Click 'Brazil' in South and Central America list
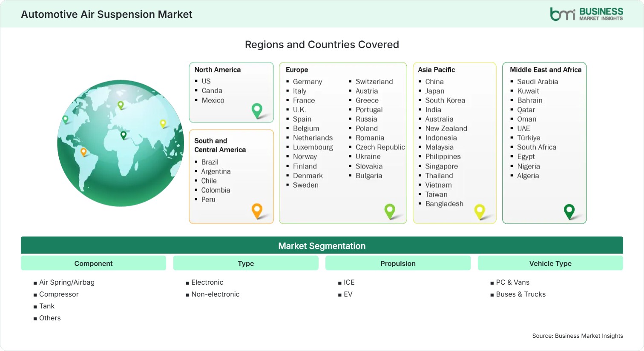Image resolution: width=644 pixels, height=351 pixels. pos(210,162)
